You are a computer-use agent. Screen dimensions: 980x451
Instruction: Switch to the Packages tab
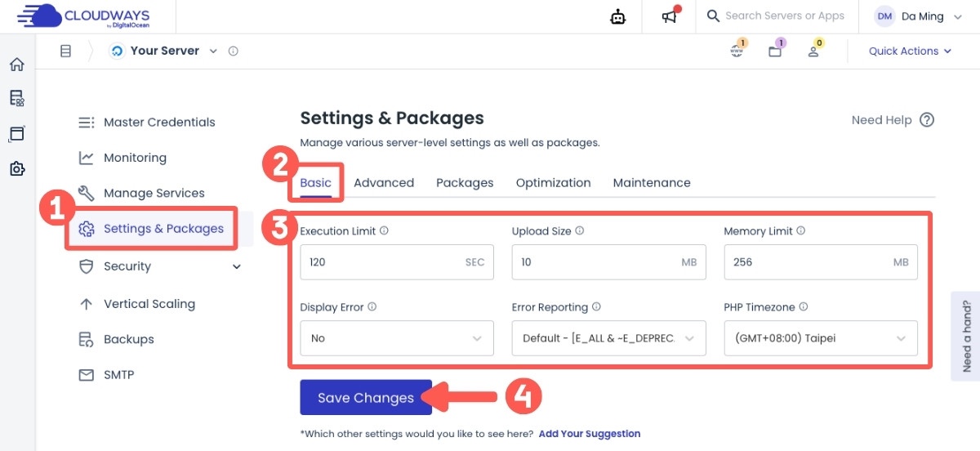pos(465,183)
